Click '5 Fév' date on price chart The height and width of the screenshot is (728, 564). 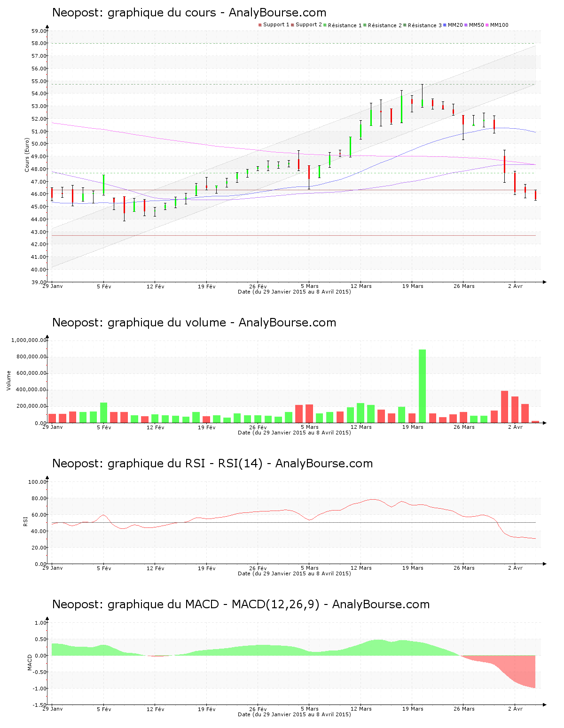[104, 286]
